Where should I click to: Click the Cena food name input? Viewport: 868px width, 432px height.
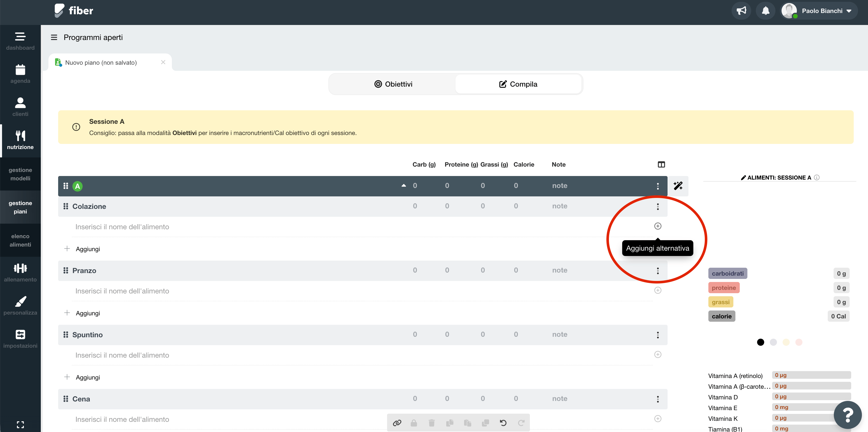point(362,420)
